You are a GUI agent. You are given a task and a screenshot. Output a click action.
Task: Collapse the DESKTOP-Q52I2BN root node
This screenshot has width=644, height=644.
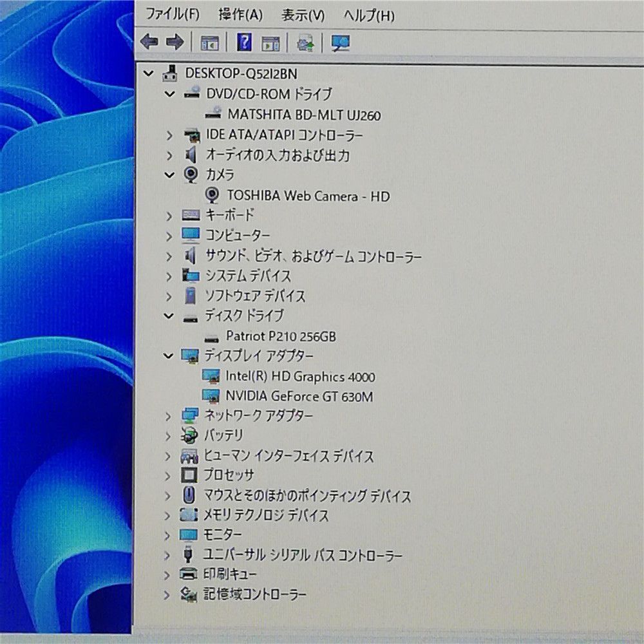pyautogui.click(x=148, y=73)
